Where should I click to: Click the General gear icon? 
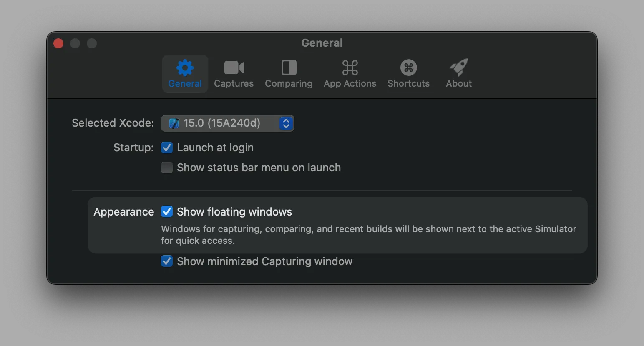point(185,68)
